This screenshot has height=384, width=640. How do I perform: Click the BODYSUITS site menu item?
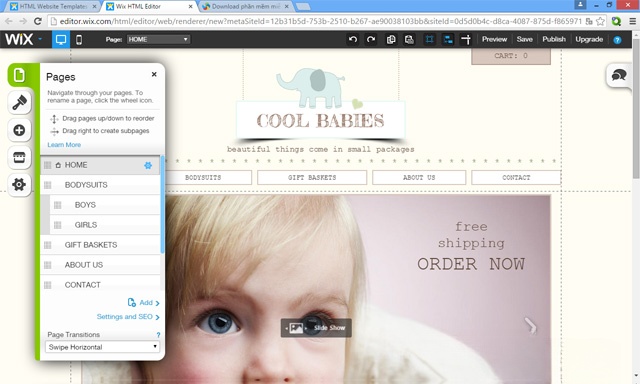(203, 178)
